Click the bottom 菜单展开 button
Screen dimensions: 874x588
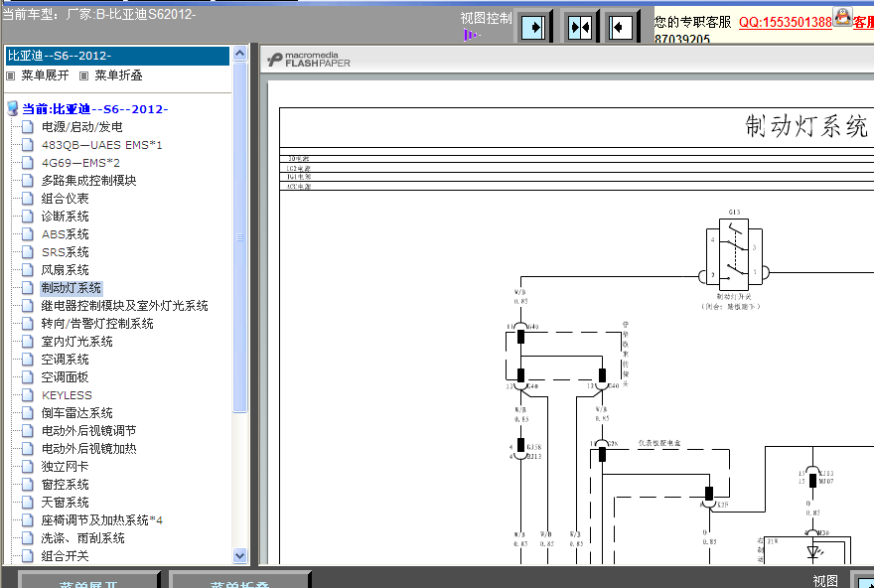coord(88,580)
